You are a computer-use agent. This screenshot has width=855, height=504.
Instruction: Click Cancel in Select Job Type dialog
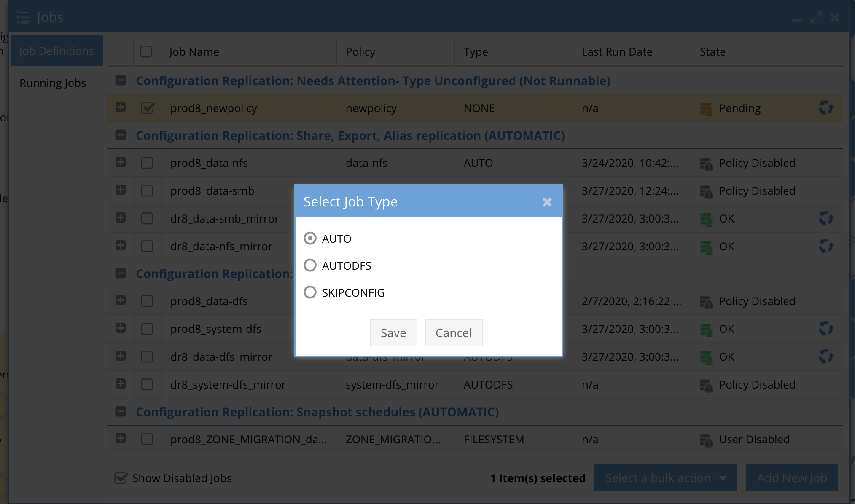454,333
